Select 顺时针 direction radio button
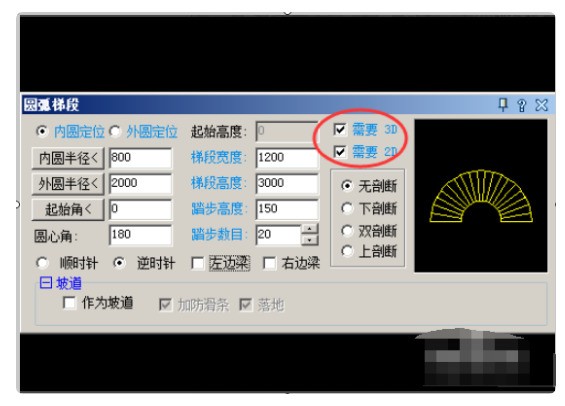This screenshot has width=565, height=406. tap(42, 263)
